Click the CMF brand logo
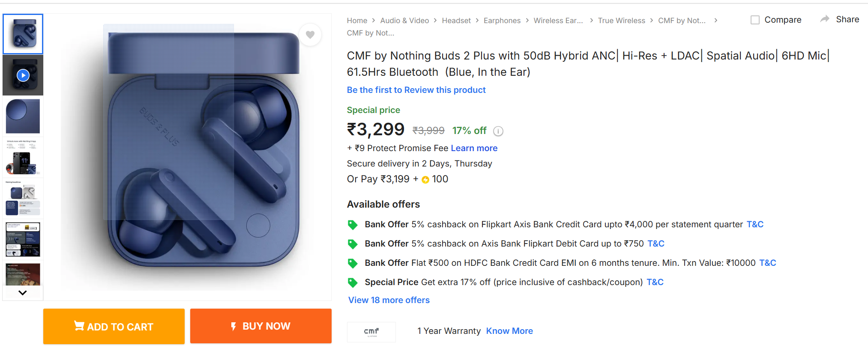 (371, 332)
